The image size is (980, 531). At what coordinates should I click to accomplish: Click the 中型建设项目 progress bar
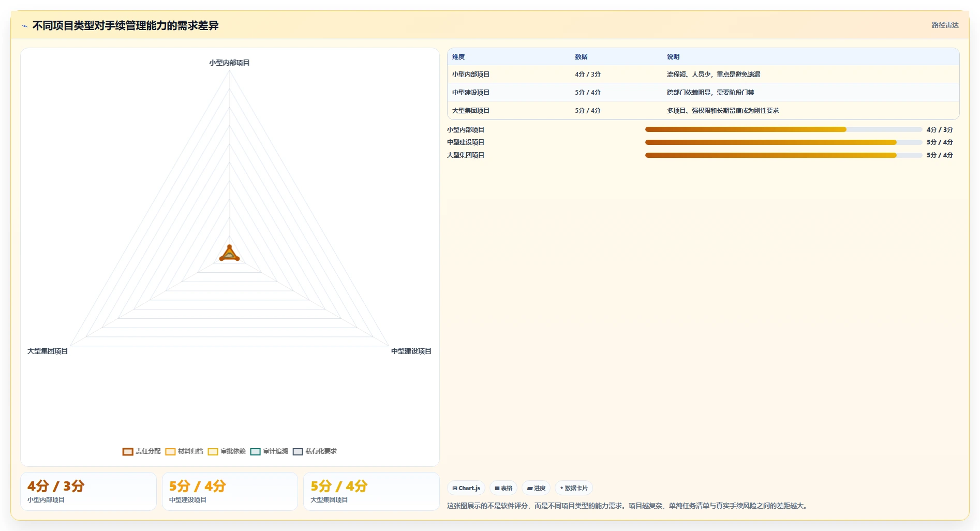pyautogui.click(x=783, y=142)
